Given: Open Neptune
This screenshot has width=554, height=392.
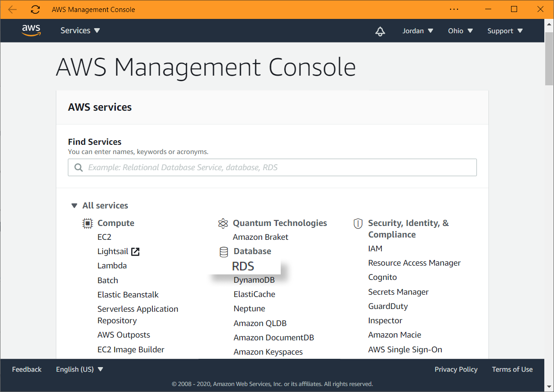Looking at the screenshot, I should [249, 309].
